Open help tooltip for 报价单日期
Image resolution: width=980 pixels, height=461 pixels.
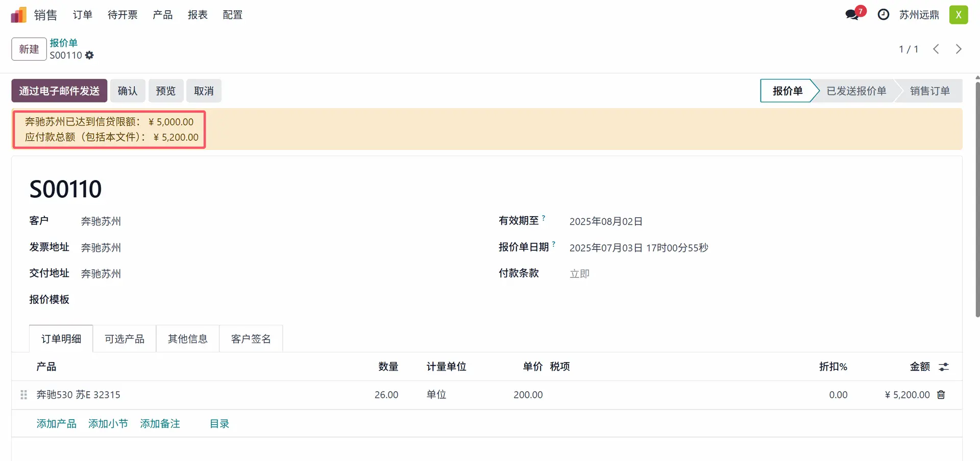tap(553, 244)
